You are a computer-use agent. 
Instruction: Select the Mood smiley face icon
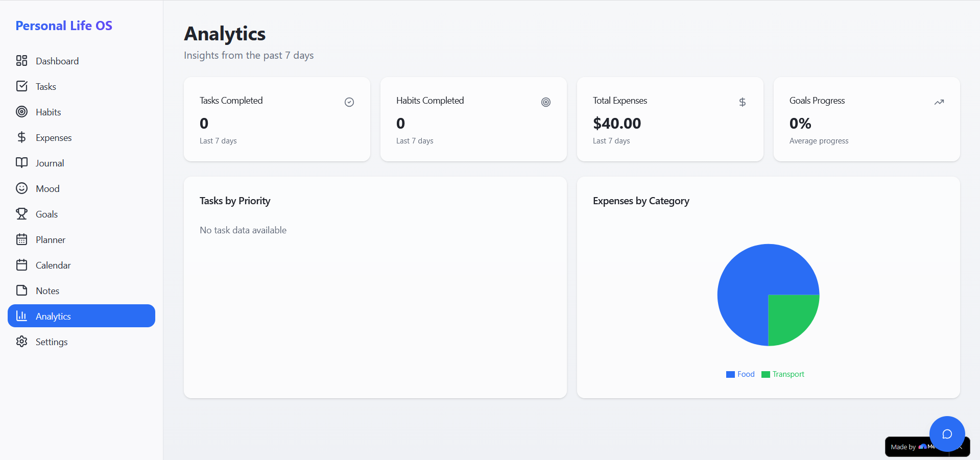(21, 188)
